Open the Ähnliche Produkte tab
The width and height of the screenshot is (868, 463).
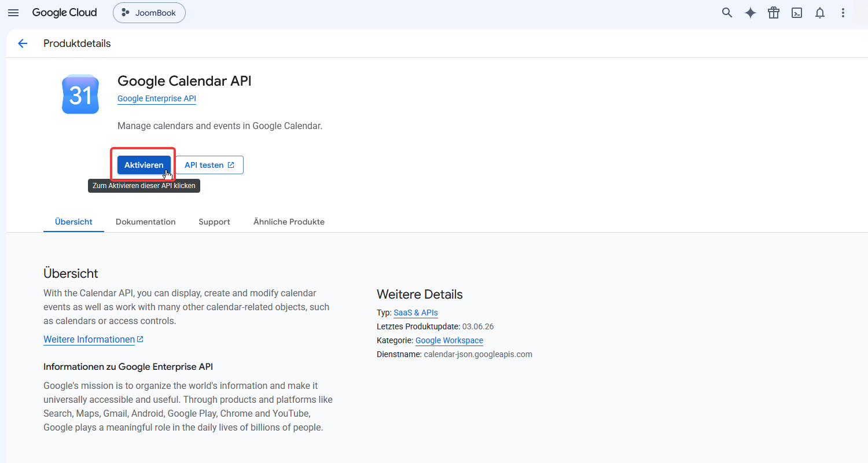(289, 222)
